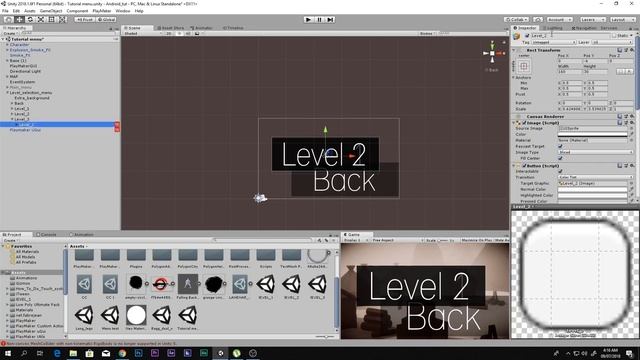Select the Rect Transform tool
This screenshot has width=640, height=360.
51,19
